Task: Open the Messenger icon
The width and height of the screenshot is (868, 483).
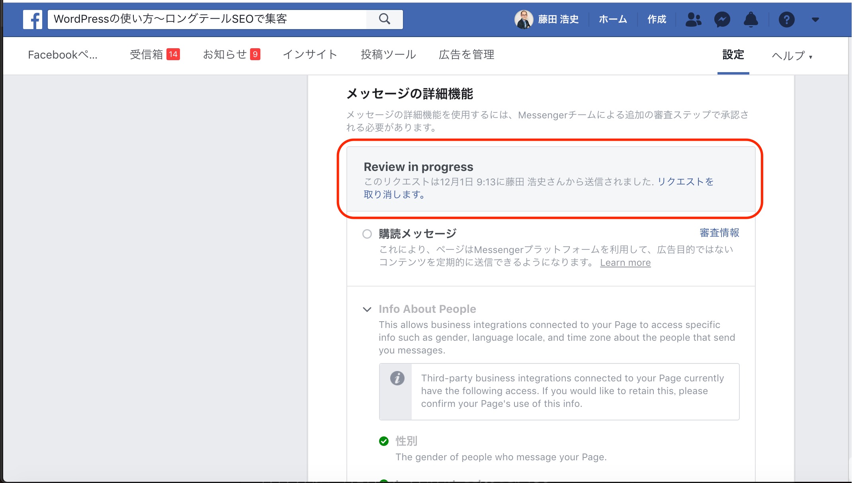Action: [722, 19]
